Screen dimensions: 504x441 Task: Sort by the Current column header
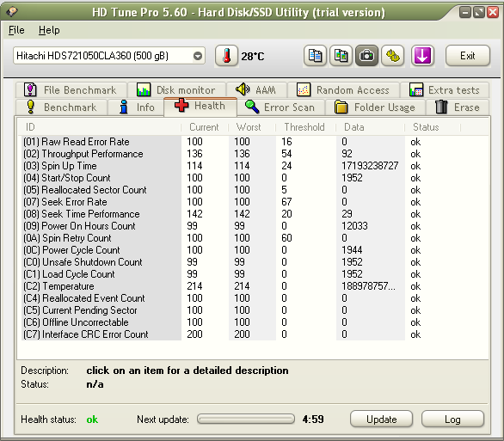tap(205, 127)
